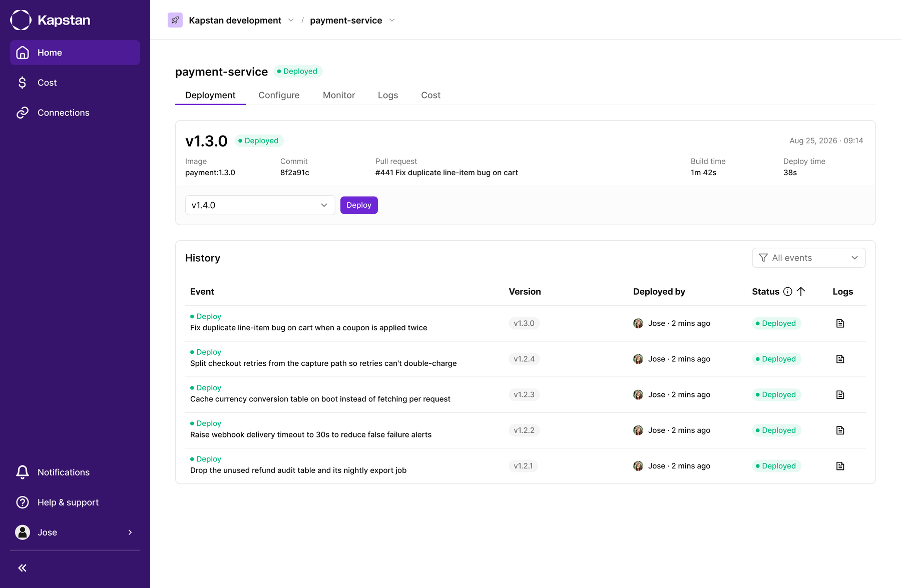The image size is (901, 588).
Task: Go to Connections in the sidebar
Action: 75,113
